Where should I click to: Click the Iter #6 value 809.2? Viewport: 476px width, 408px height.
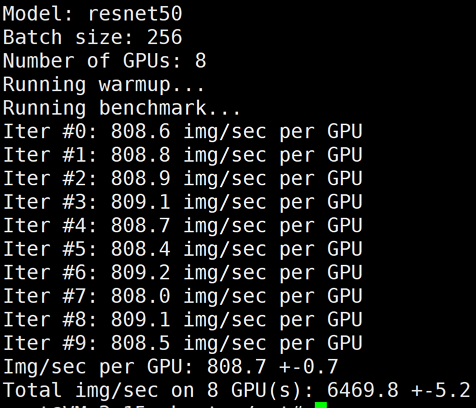[140, 273]
